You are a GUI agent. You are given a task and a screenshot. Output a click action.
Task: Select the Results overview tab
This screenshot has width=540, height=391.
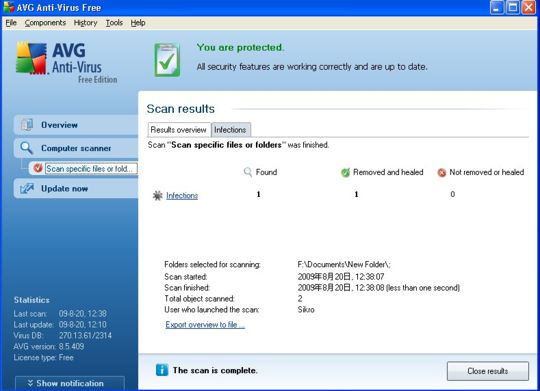[x=179, y=130]
